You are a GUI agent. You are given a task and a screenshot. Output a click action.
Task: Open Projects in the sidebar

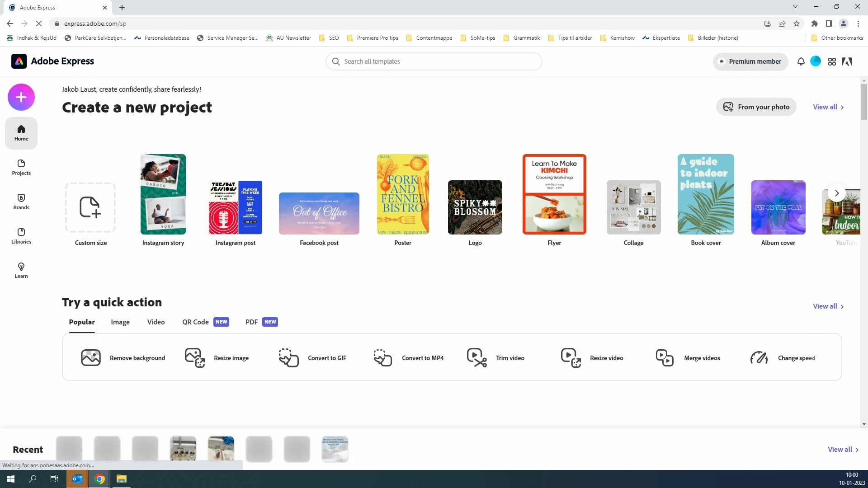(21, 167)
